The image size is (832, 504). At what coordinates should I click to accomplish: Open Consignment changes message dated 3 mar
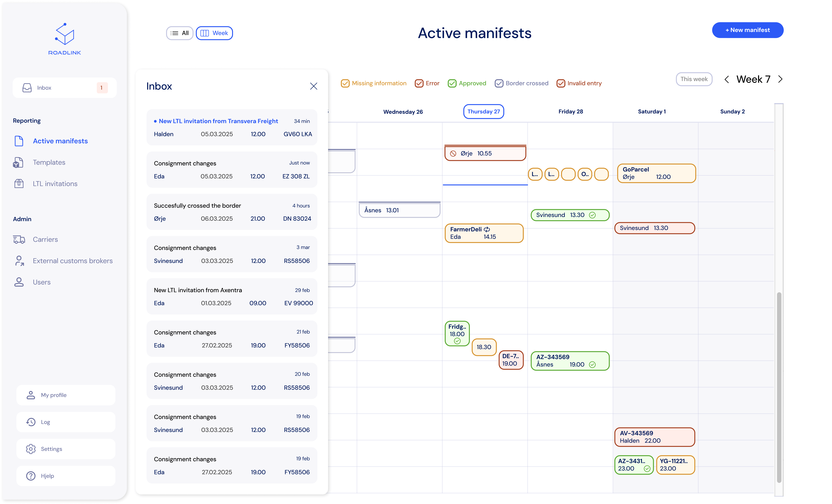(x=232, y=254)
